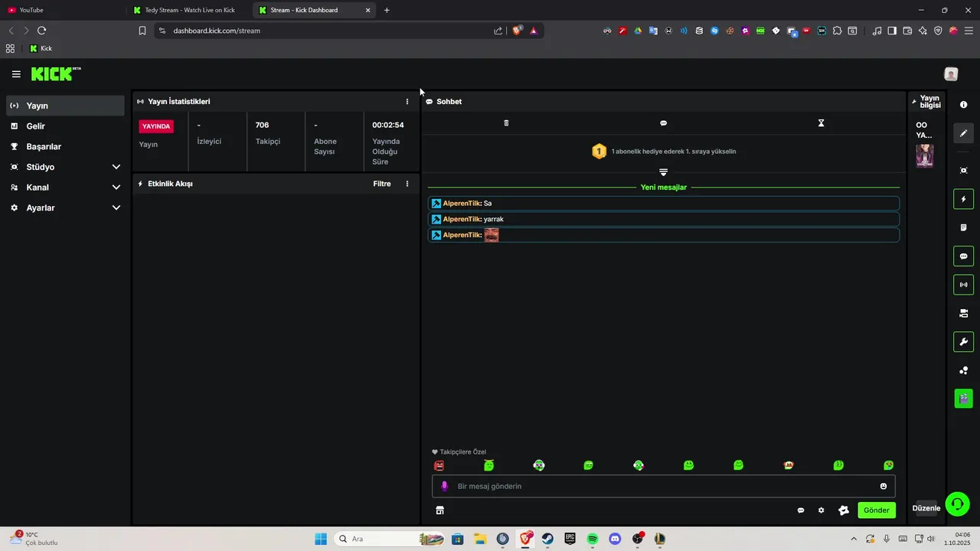Click the Düzenle button
Image resolution: width=980 pixels, height=551 pixels.
pyautogui.click(x=926, y=508)
